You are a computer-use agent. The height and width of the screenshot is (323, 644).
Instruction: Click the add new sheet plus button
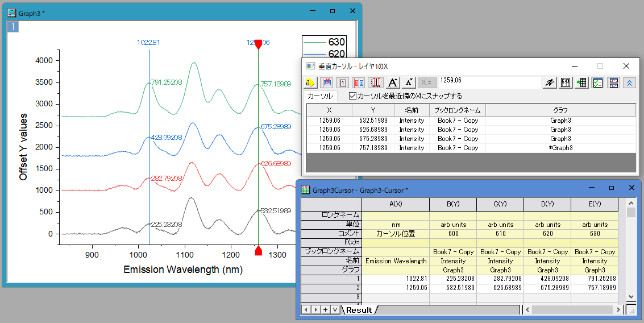[325, 310]
